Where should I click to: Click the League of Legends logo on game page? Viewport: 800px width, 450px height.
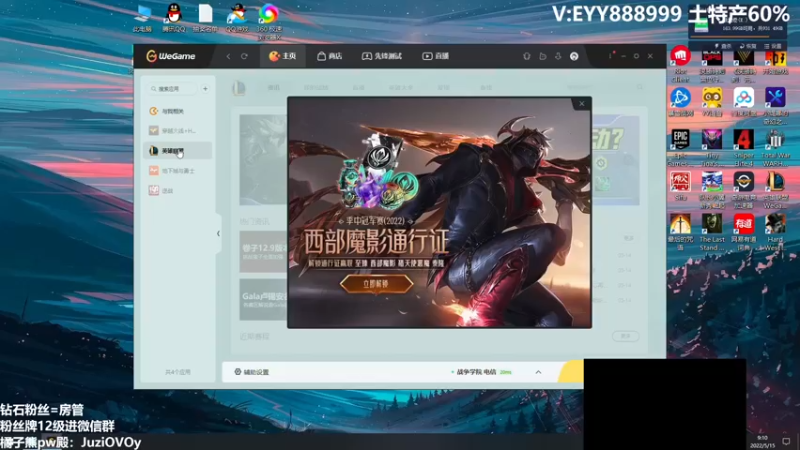[239, 88]
